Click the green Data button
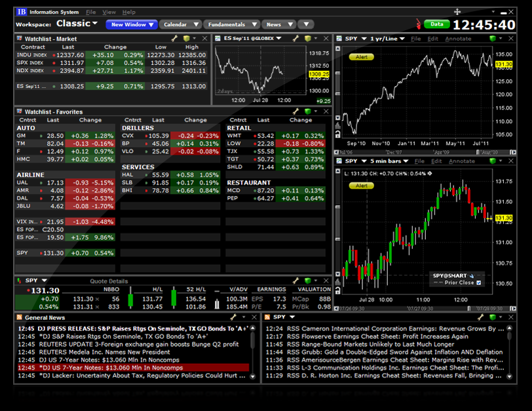This screenshot has width=532, height=411. point(436,24)
